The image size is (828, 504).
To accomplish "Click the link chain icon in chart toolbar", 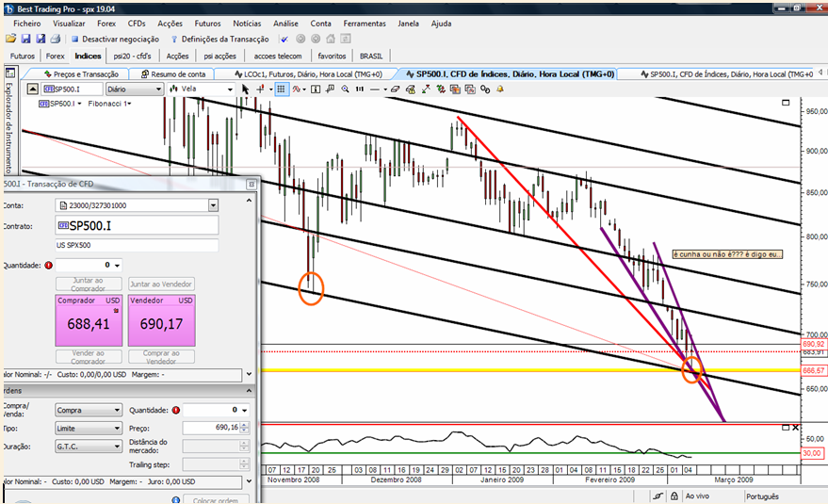I will [485, 89].
